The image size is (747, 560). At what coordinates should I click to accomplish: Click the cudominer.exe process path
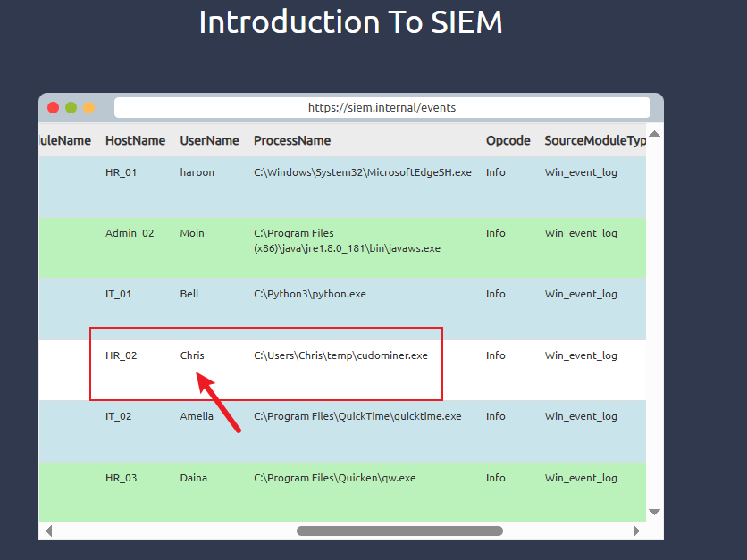tap(340, 355)
